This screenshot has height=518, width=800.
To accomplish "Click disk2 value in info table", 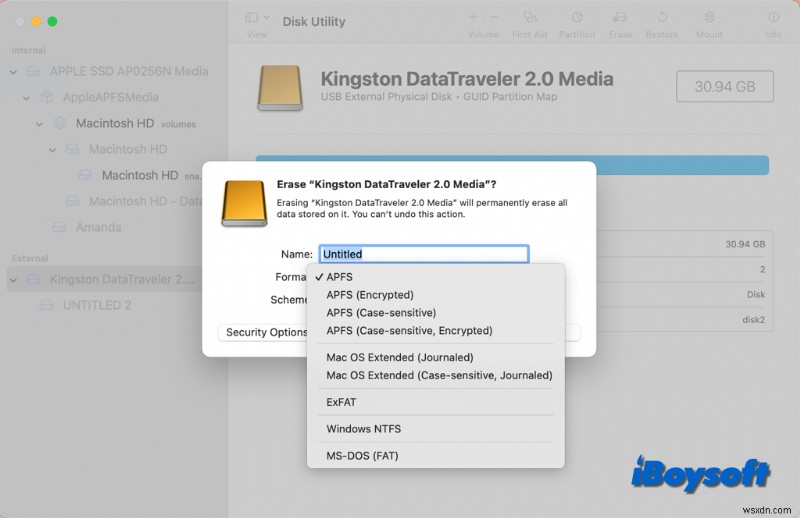I will tap(753, 320).
